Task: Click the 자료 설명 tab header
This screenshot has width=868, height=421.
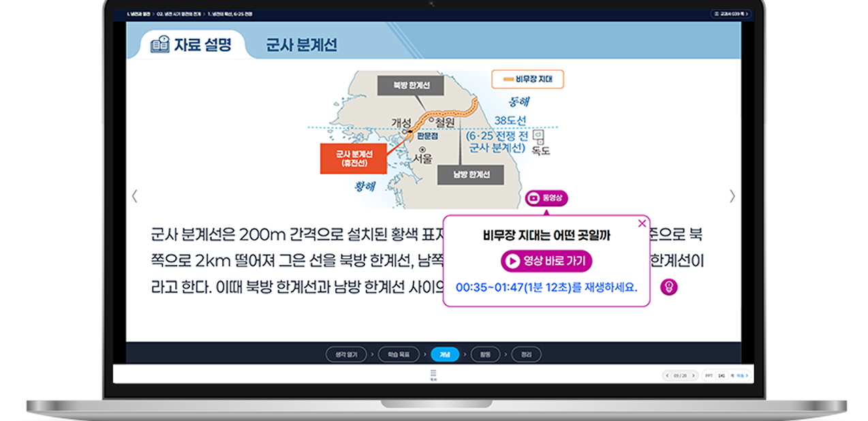Action: (x=191, y=45)
